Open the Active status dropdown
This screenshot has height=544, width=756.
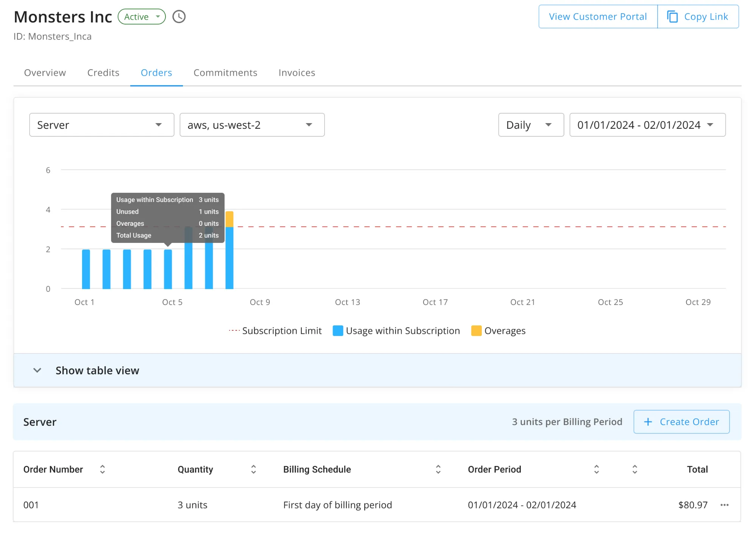tap(142, 17)
